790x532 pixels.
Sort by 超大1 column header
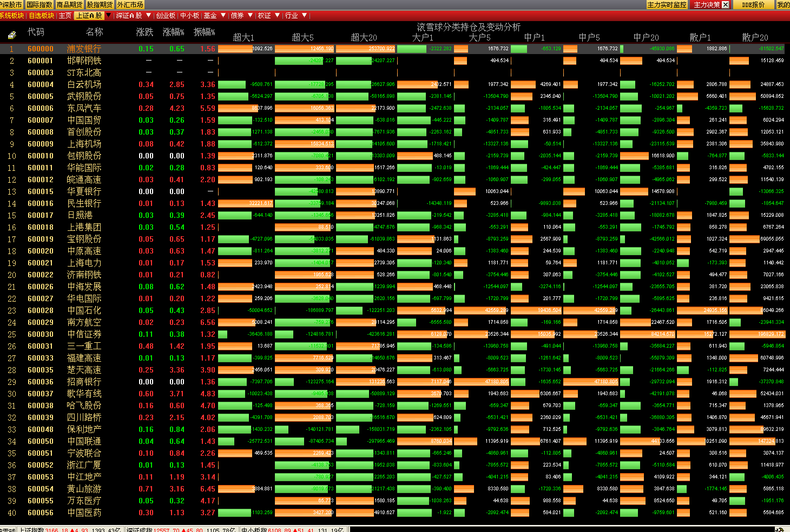[x=243, y=37]
